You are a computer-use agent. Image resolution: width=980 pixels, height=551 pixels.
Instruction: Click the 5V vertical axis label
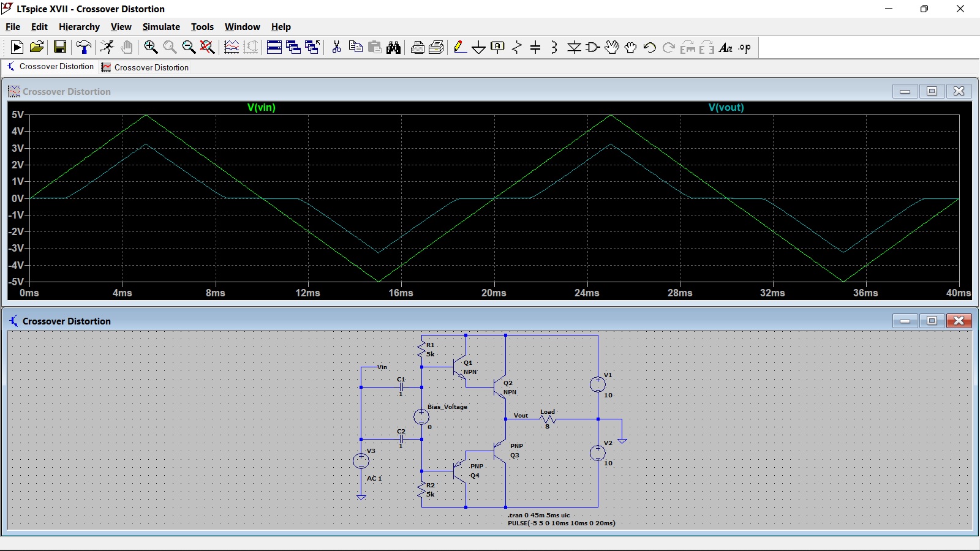point(17,114)
